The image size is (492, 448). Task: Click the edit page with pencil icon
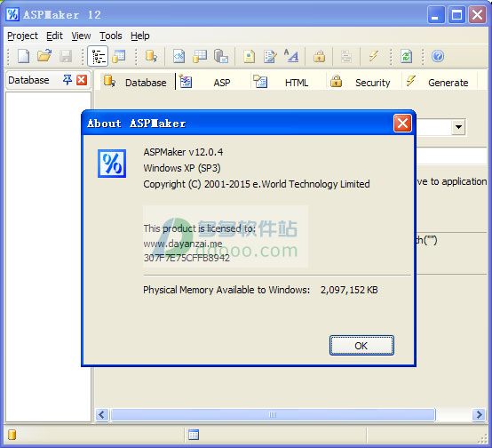click(x=270, y=57)
